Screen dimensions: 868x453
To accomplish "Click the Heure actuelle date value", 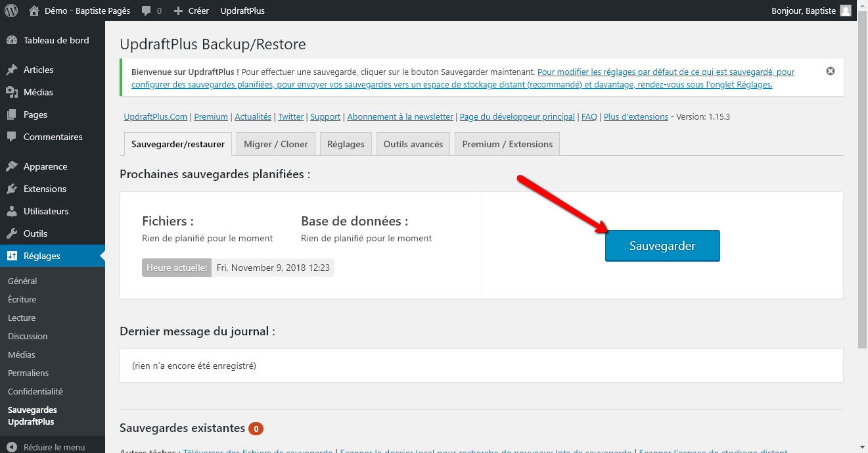I will click(273, 268).
